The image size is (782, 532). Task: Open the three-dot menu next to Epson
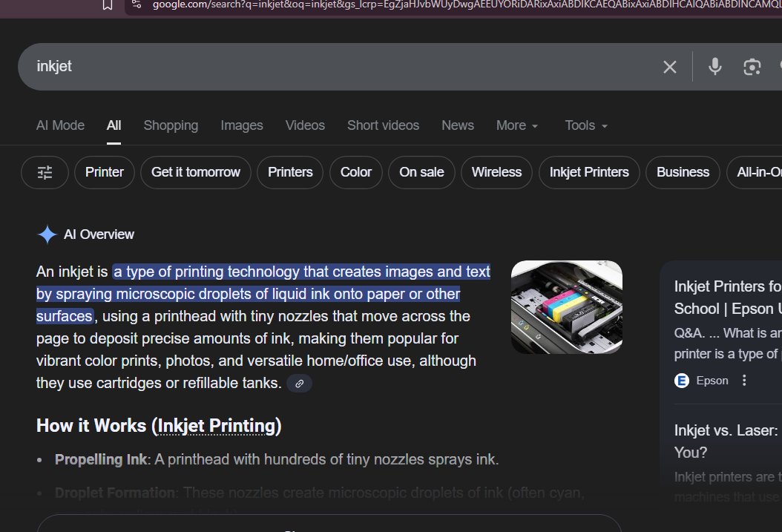pyautogui.click(x=744, y=381)
